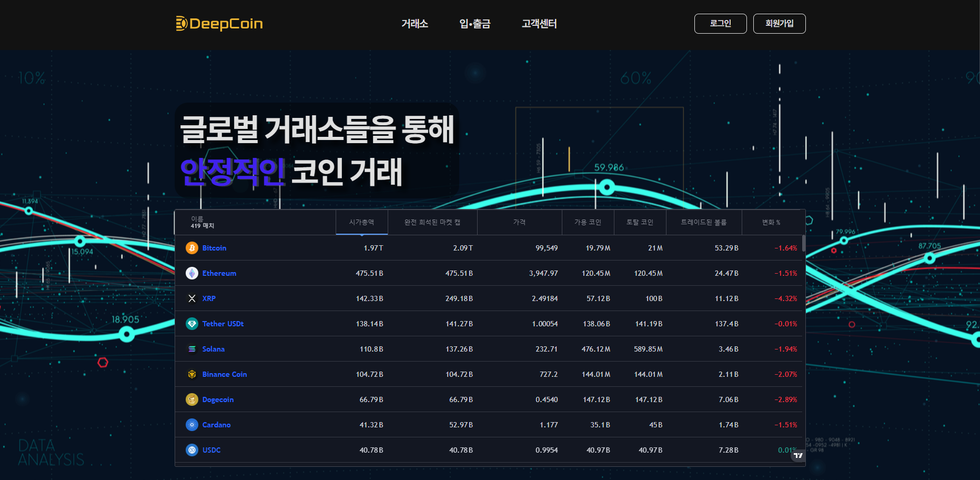
Task: Sort table by 토탈 코인 column
Action: tap(640, 222)
